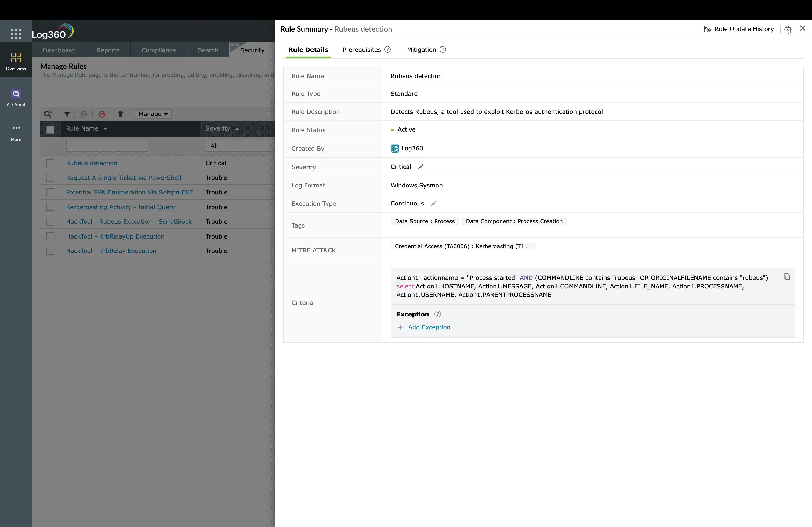This screenshot has width=812, height=527.
Task: Switch to the Compliance tab
Action: pyautogui.click(x=159, y=50)
